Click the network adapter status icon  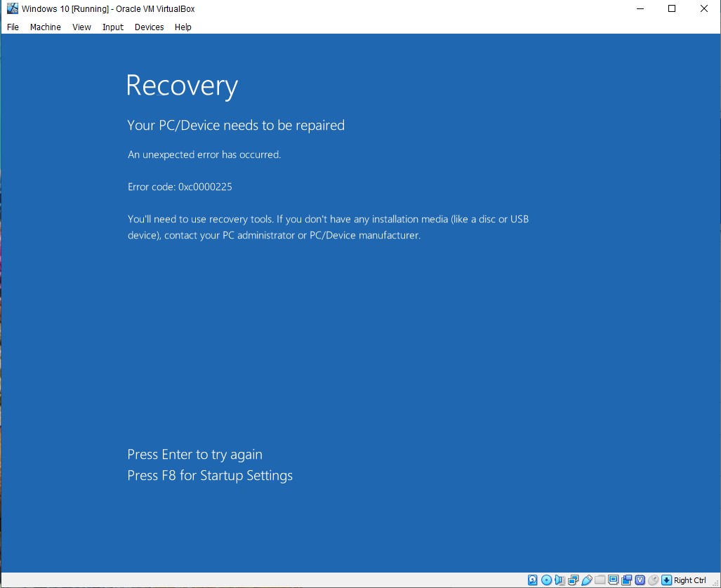click(573, 580)
